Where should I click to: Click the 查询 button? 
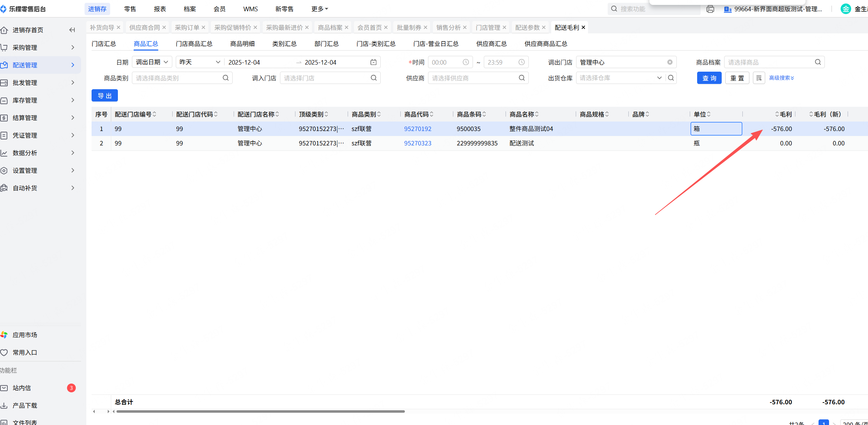(709, 78)
